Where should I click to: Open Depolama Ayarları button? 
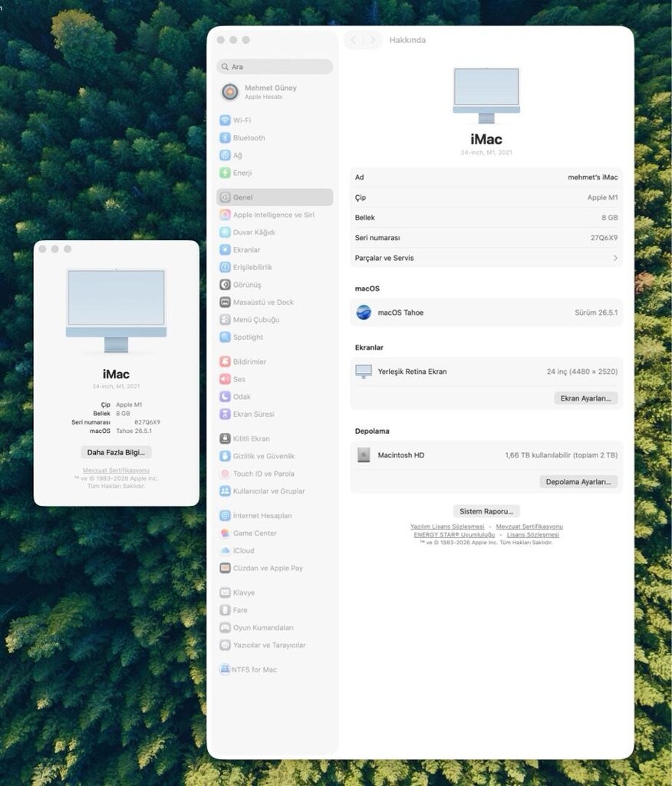(578, 482)
